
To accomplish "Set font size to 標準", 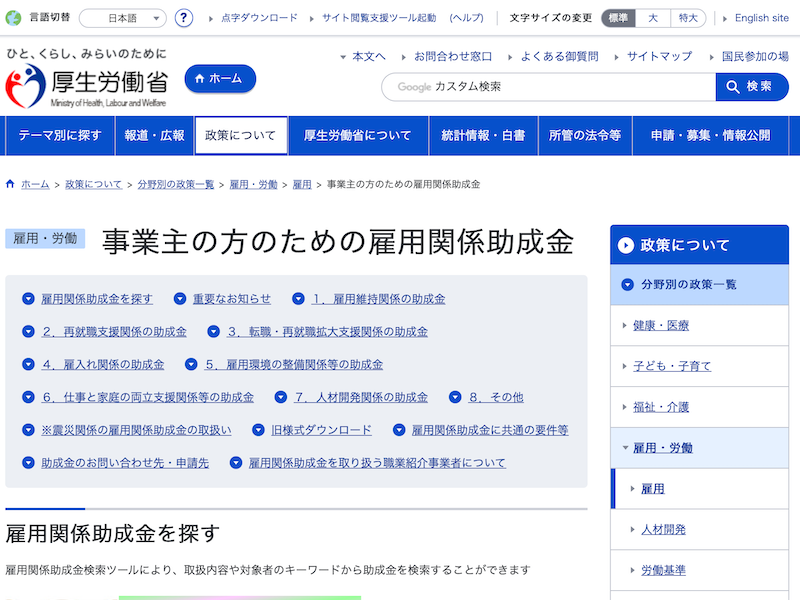I will click(x=618, y=18).
